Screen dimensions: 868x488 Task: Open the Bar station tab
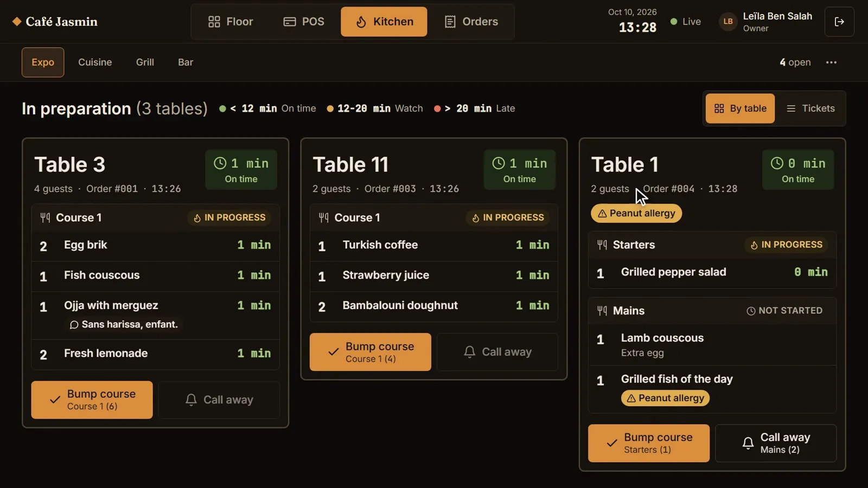tap(186, 62)
